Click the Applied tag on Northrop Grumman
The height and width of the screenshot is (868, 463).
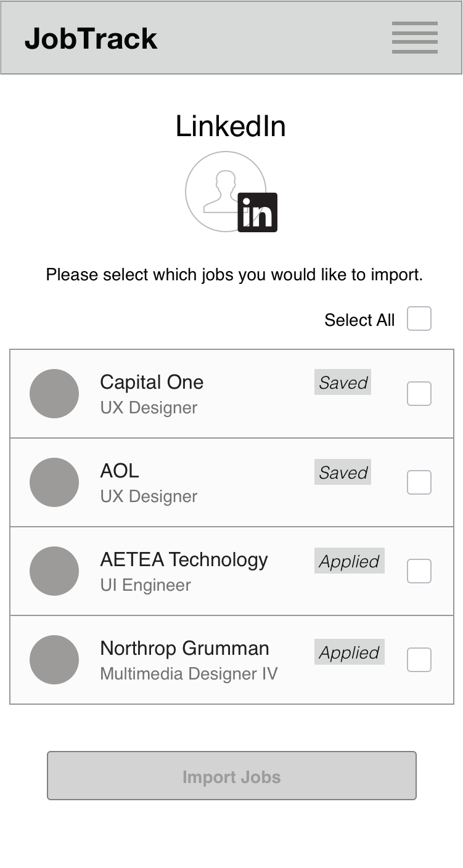(349, 652)
